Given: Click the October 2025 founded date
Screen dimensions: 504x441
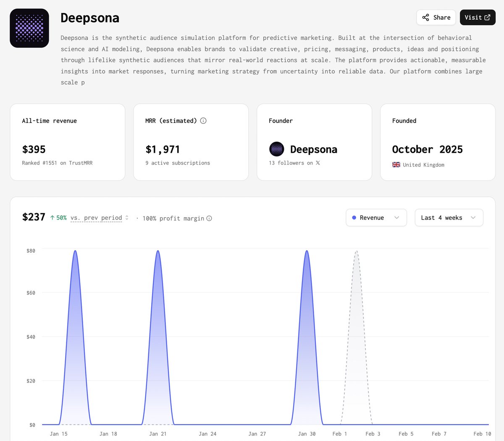Looking at the screenshot, I should pyautogui.click(x=427, y=149).
